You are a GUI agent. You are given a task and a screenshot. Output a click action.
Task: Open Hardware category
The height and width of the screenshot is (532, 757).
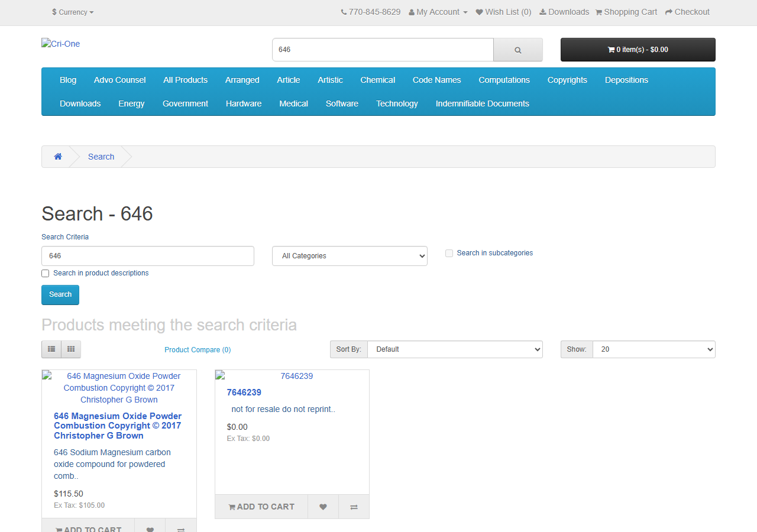(x=244, y=103)
